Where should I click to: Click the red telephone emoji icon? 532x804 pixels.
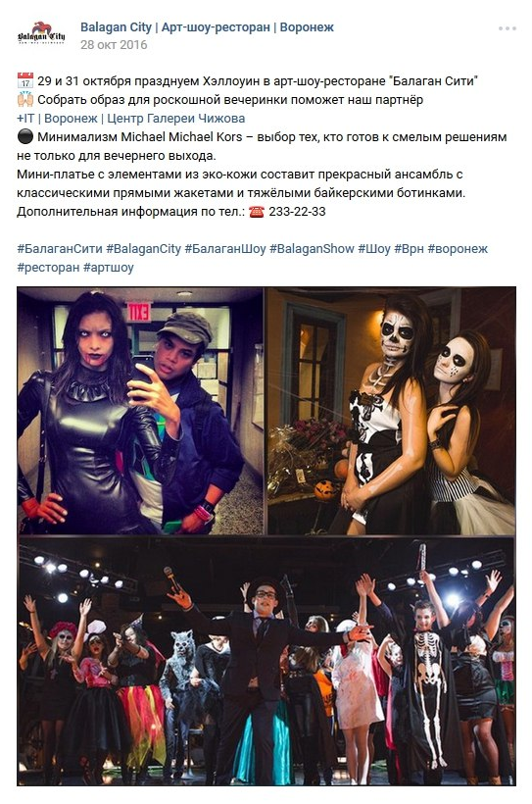pyautogui.click(x=257, y=212)
